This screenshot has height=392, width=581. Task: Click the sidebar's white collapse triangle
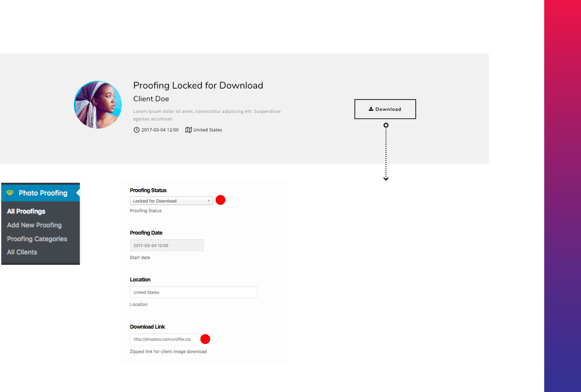78,193
